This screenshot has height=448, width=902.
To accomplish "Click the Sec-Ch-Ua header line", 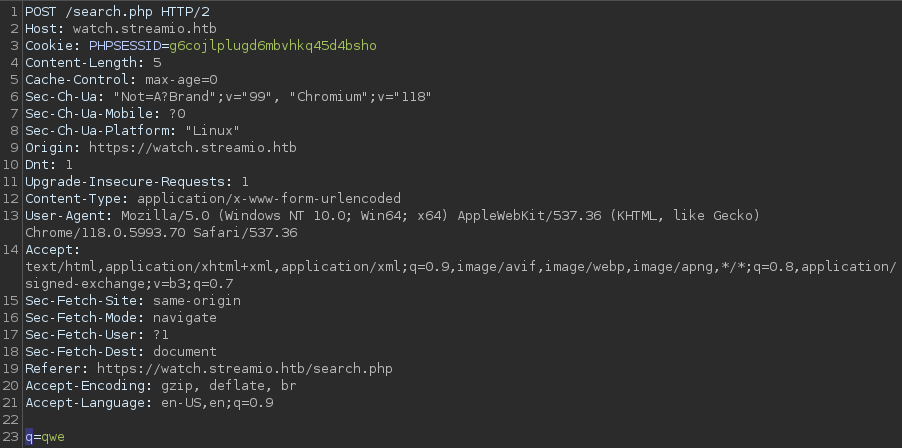I will click(228, 97).
